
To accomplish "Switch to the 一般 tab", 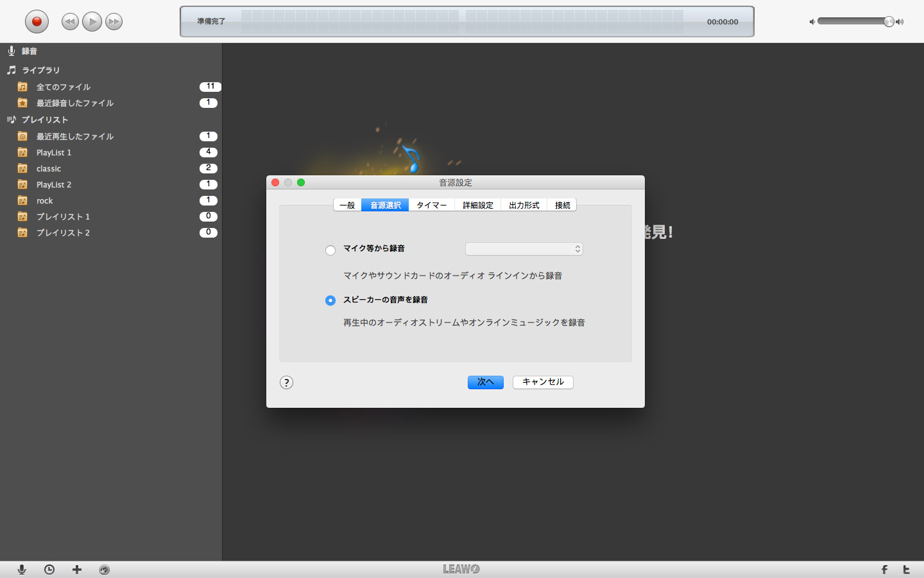I will pos(348,205).
